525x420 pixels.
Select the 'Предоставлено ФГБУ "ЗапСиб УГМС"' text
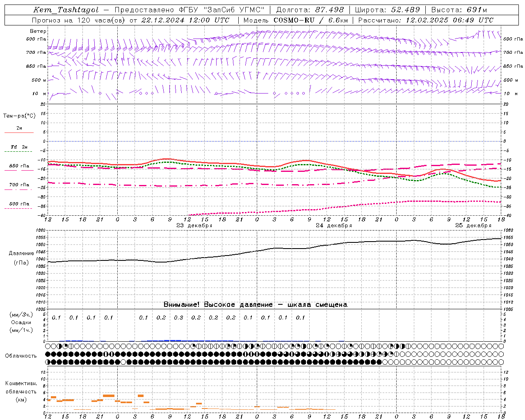click(189, 10)
